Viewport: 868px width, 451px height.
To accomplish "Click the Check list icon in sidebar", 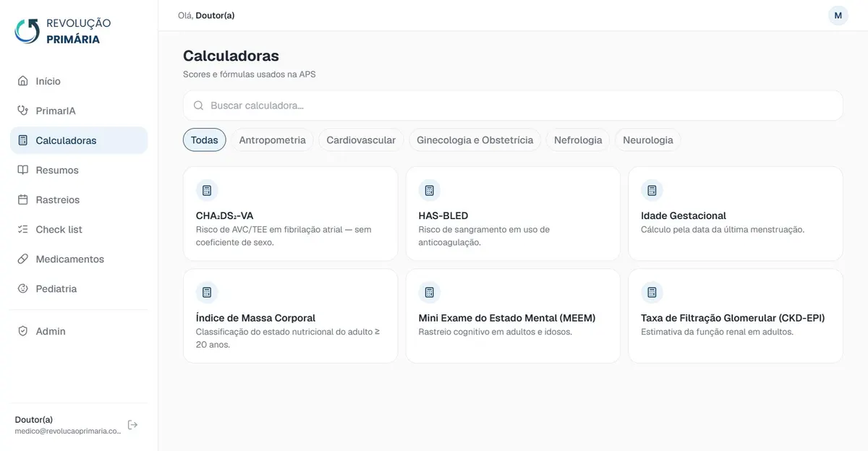I will 22,229.
